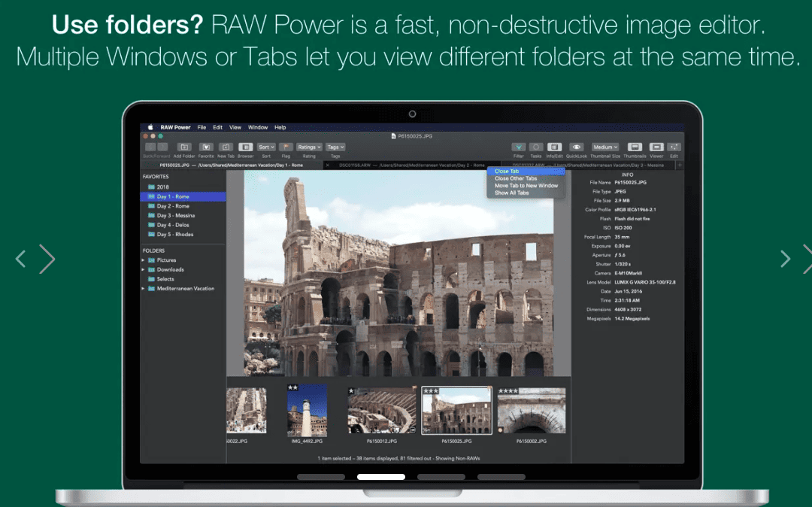Select Day 2 - Rome in Favorites
The image size is (812, 507).
pos(183,206)
